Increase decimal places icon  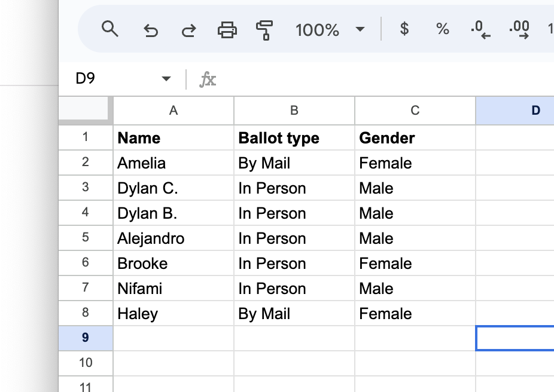(519, 30)
